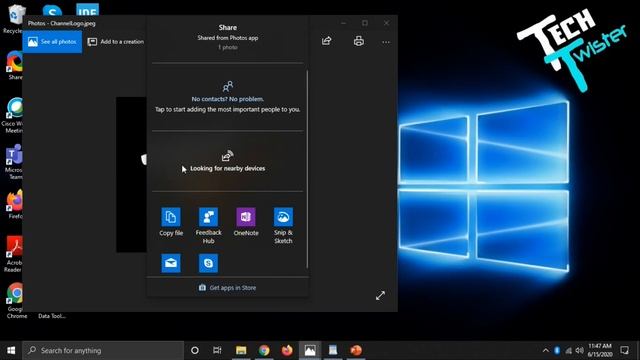Click the Bluetooth tray icon
This screenshot has width=640, height=360.
[x=557, y=350]
